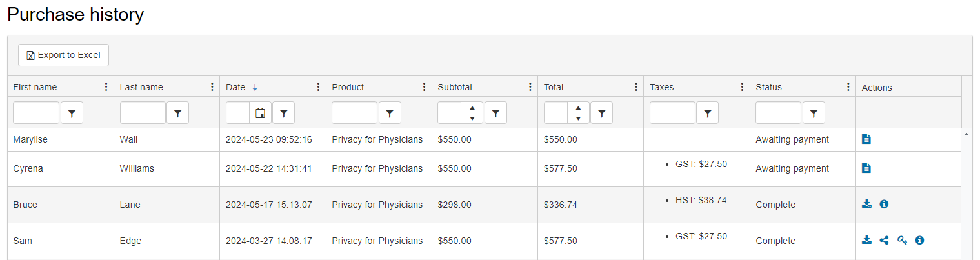Open the document icon for Cyrena Williams
980x260 pixels.
(x=866, y=168)
